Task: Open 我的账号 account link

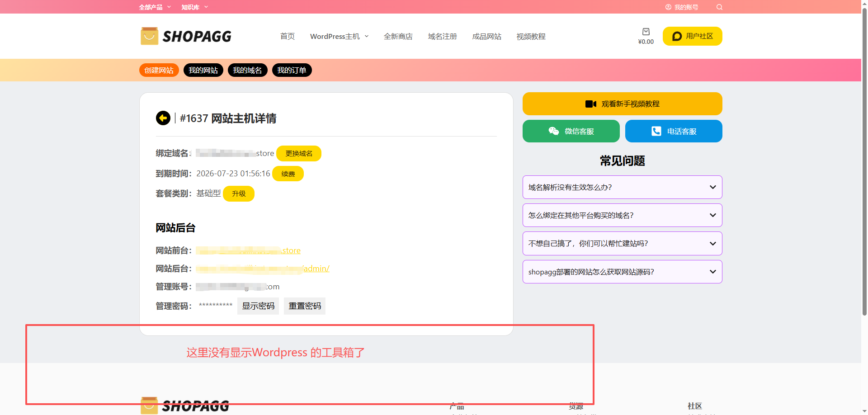Action: point(682,7)
